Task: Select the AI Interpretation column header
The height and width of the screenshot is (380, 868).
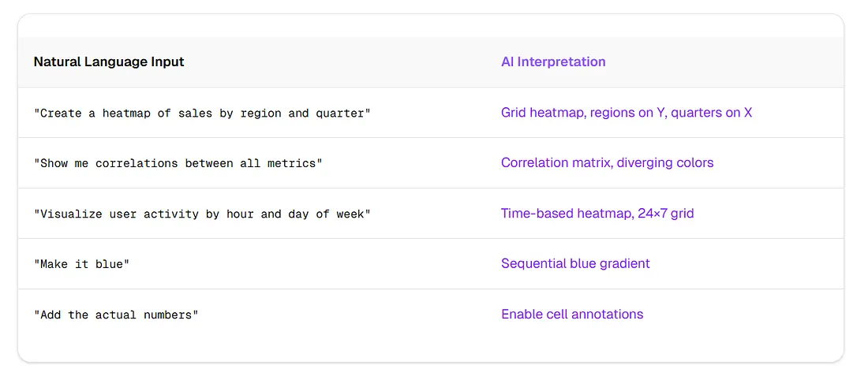Action: (553, 62)
